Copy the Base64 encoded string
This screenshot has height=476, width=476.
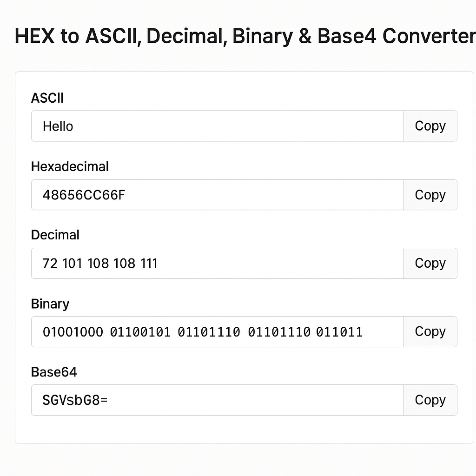[x=430, y=400]
